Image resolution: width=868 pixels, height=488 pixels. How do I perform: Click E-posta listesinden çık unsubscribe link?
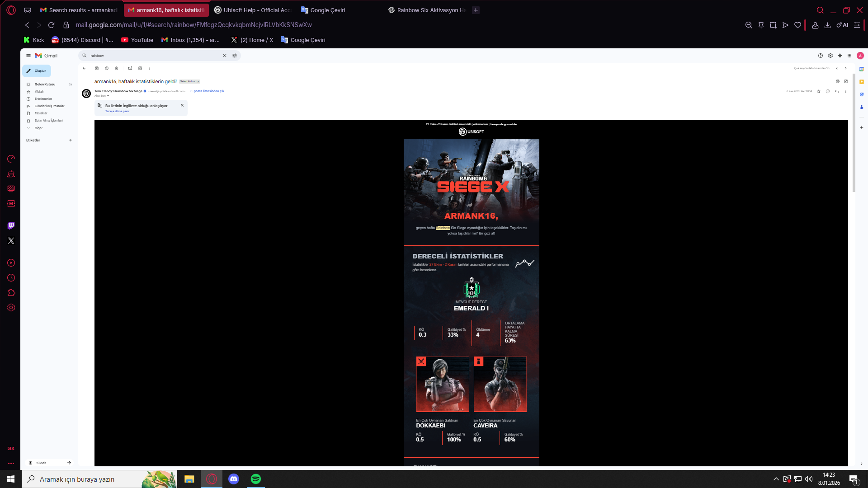pyautogui.click(x=208, y=91)
